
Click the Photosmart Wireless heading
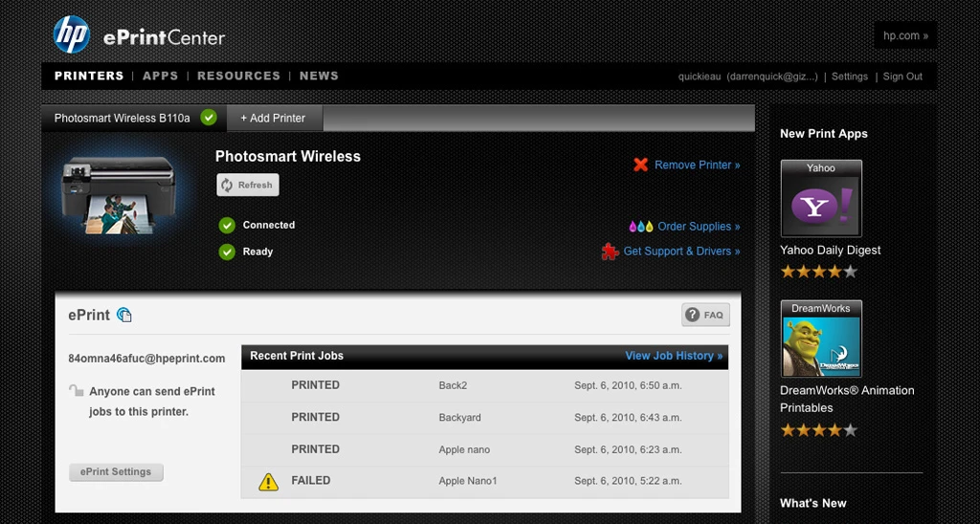(288, 156)
